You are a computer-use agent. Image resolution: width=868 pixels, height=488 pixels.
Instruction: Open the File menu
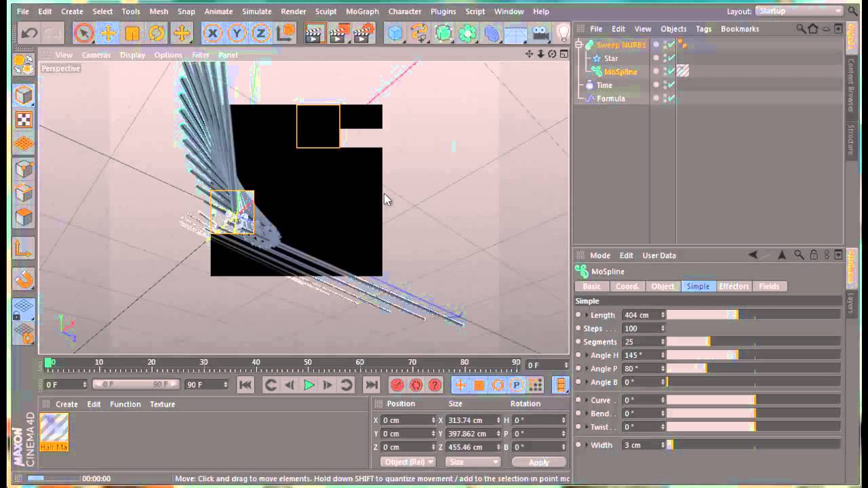pyautogui.click(x=23, y=12)
